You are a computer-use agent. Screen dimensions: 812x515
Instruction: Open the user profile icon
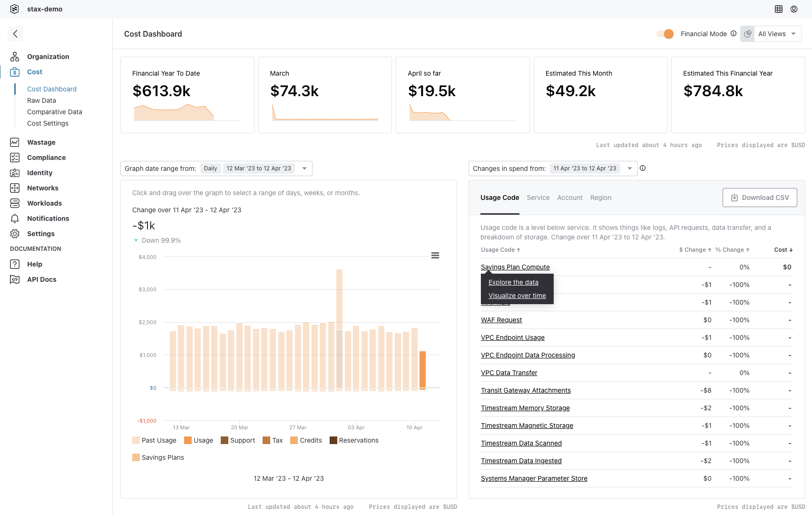794,9
